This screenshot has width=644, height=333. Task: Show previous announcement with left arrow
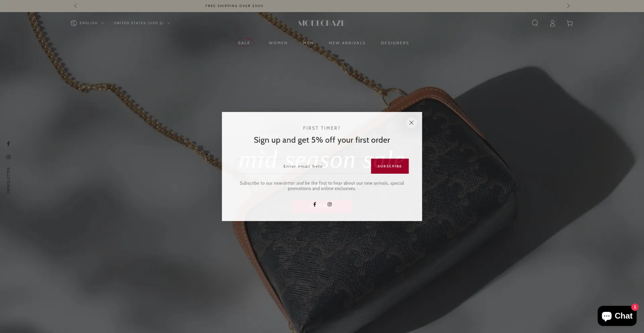75,6
